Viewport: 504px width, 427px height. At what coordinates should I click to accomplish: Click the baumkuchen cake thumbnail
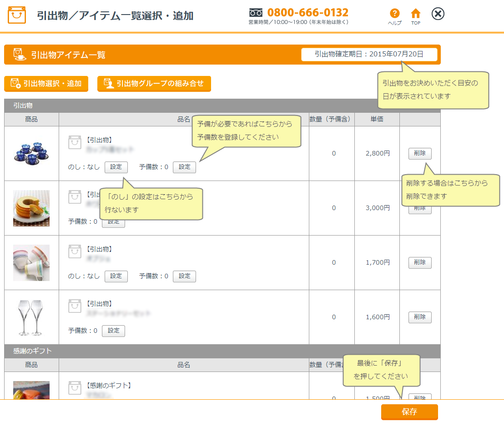31,208
